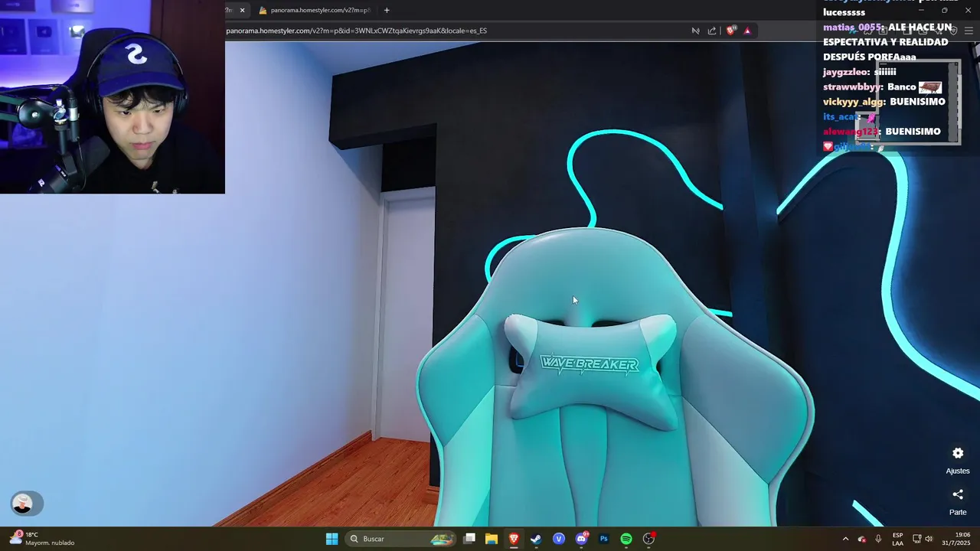The width and height of the screenshot is (980, 551).
Task: Click the Parte share icon
Action: coord(958,495)
